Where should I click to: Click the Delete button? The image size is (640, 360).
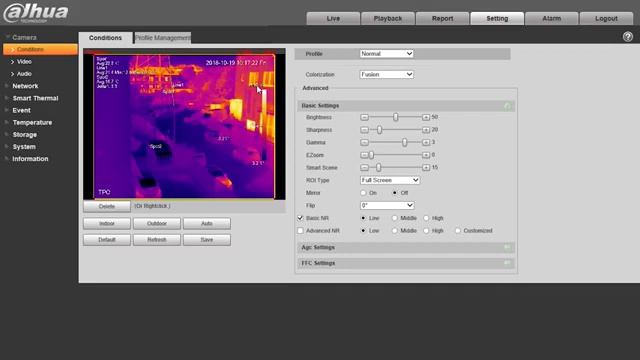pyautogui.click(x=107, y=207)
